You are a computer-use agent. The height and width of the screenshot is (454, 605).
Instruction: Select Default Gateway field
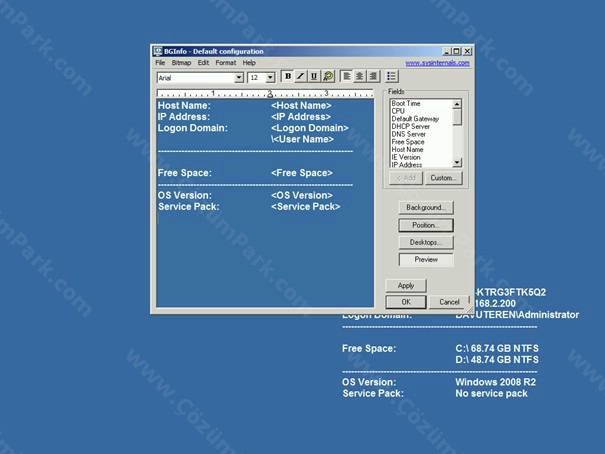click(415, 119)
